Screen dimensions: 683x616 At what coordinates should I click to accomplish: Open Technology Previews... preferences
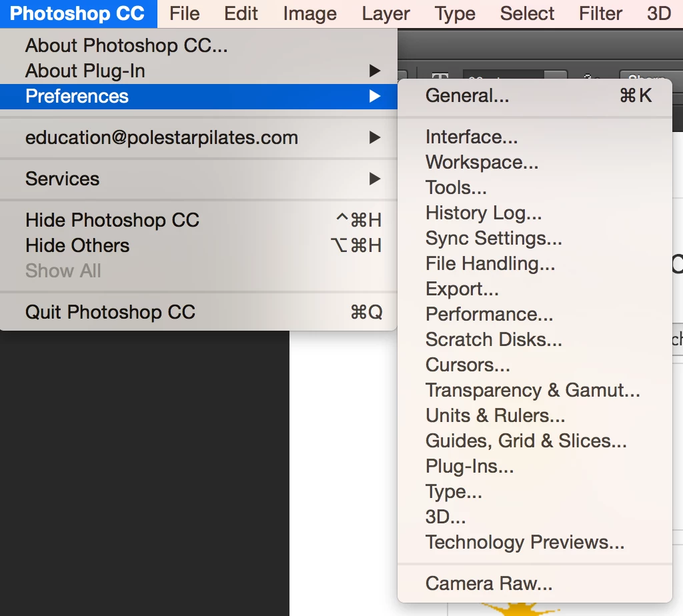coord(535,542)
